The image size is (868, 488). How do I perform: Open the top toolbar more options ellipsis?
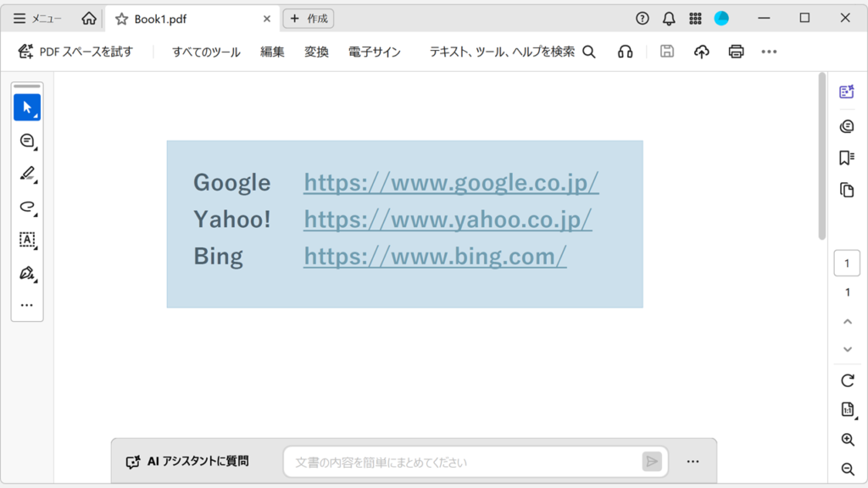(x=769, y=52)
